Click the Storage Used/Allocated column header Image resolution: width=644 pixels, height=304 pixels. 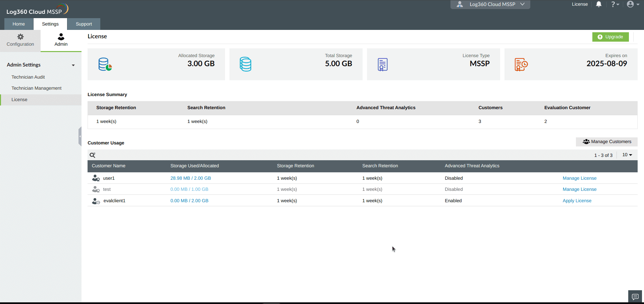195,166
